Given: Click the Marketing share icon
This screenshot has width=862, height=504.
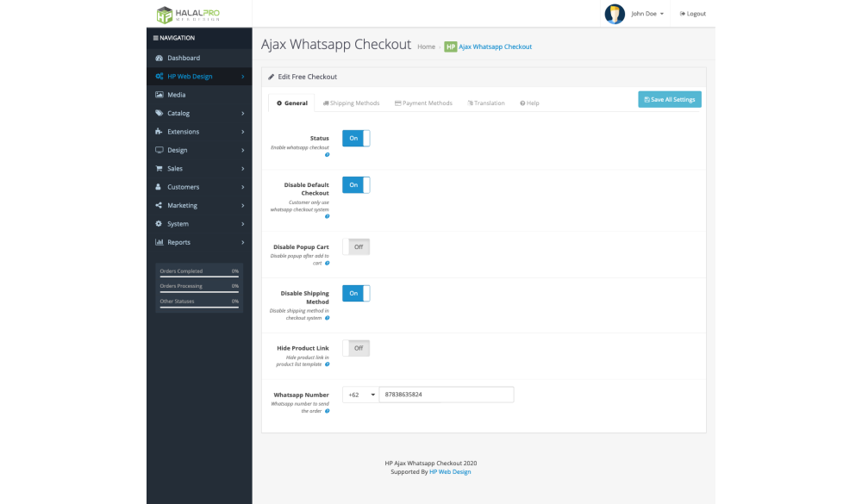Looking at the screenshot, I should click(159, 205).
